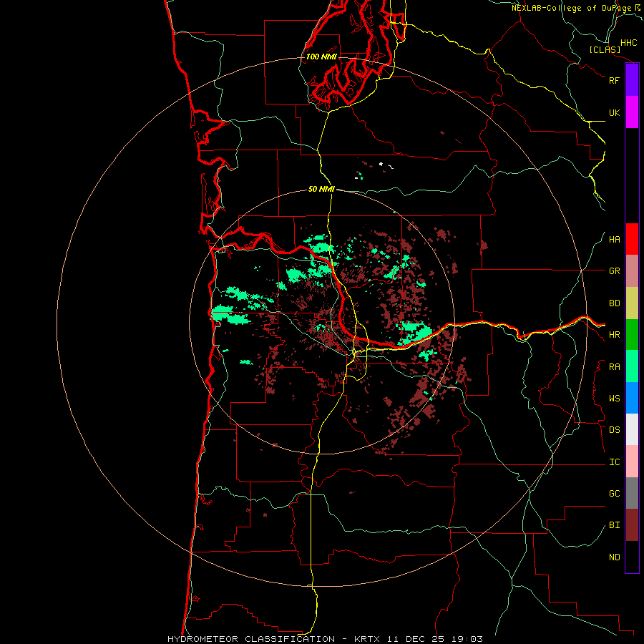
Task: Click the NEXLAB-College of DuPage text
Action: point(571,8)
